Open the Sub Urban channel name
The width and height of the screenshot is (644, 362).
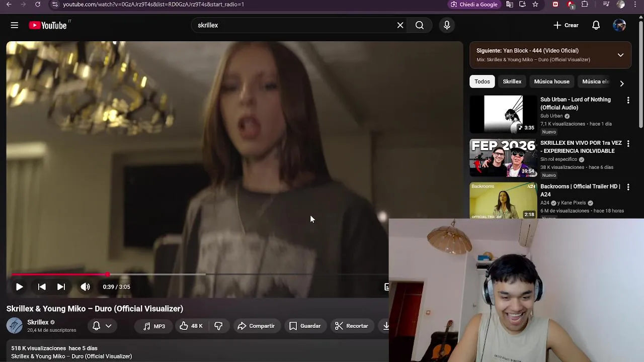pyautogui.click(x=551, y=116)
